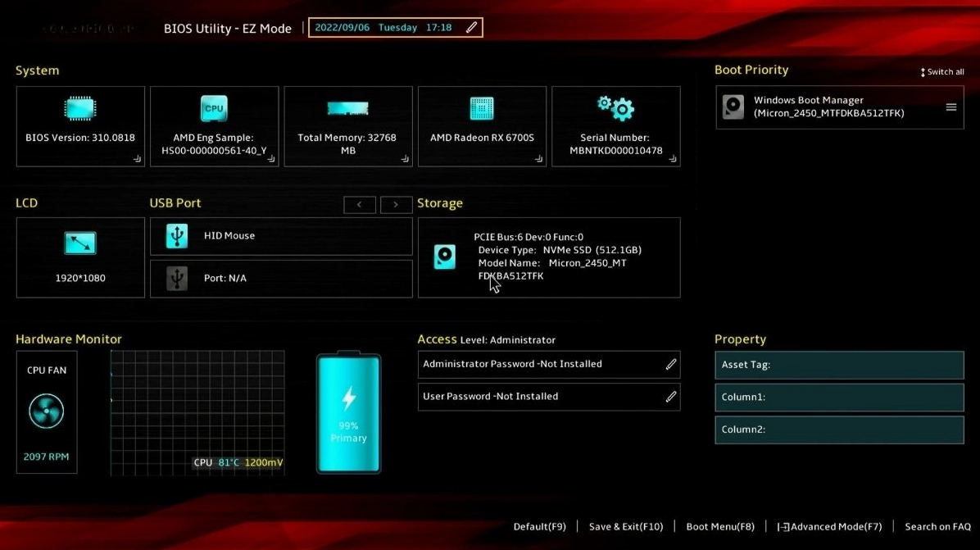Select the LCD resolution display icon
This screenshot has height=550, width=980.
click(79, 243)
